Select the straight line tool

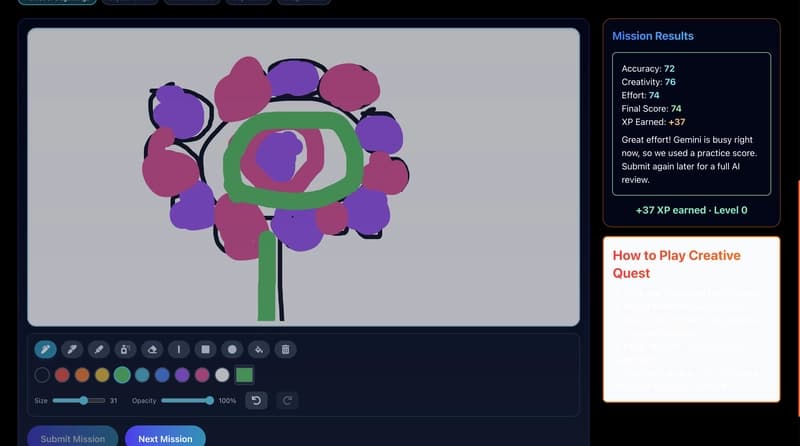(x=179, y=350)
